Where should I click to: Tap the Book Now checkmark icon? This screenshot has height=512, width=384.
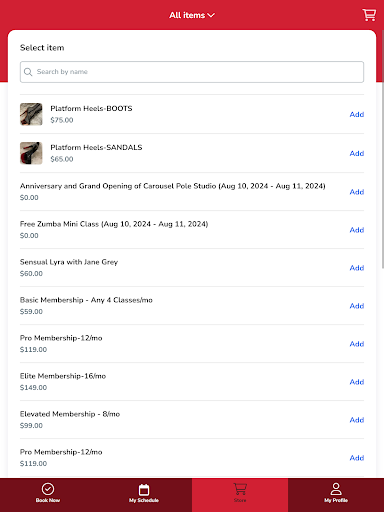coord(48,489)
